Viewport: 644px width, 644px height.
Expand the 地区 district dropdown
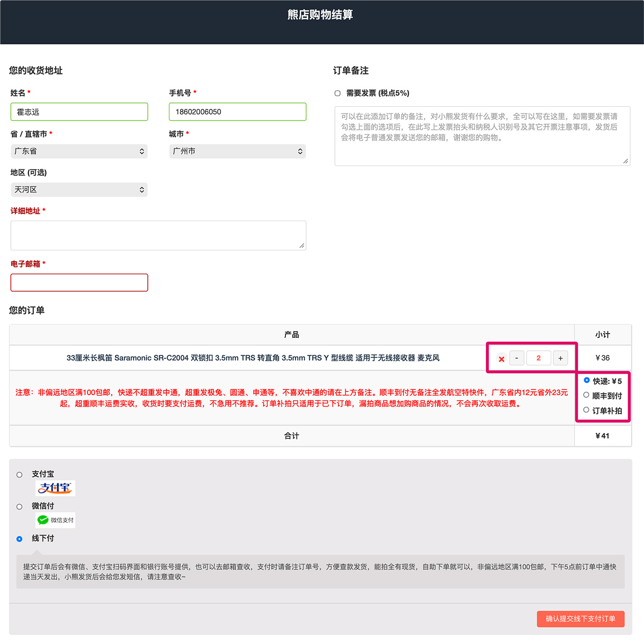click(x=79, y=190)
